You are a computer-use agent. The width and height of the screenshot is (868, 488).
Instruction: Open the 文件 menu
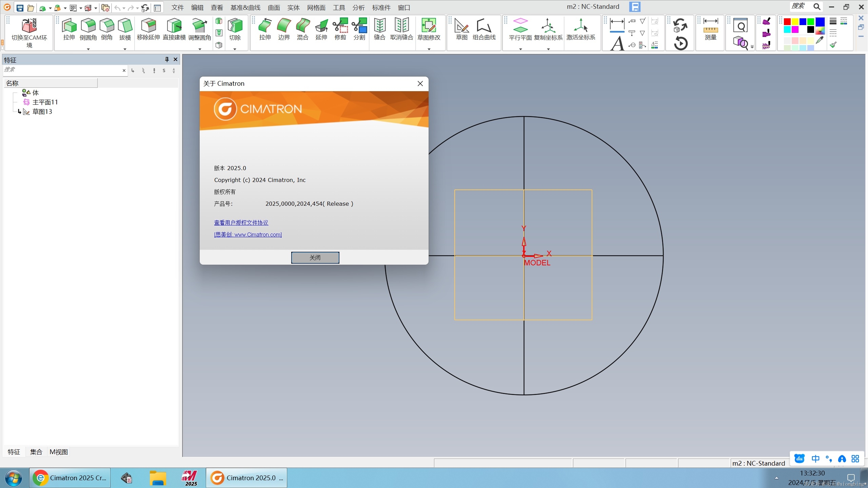pyautogui.click(x=178, y=7)
